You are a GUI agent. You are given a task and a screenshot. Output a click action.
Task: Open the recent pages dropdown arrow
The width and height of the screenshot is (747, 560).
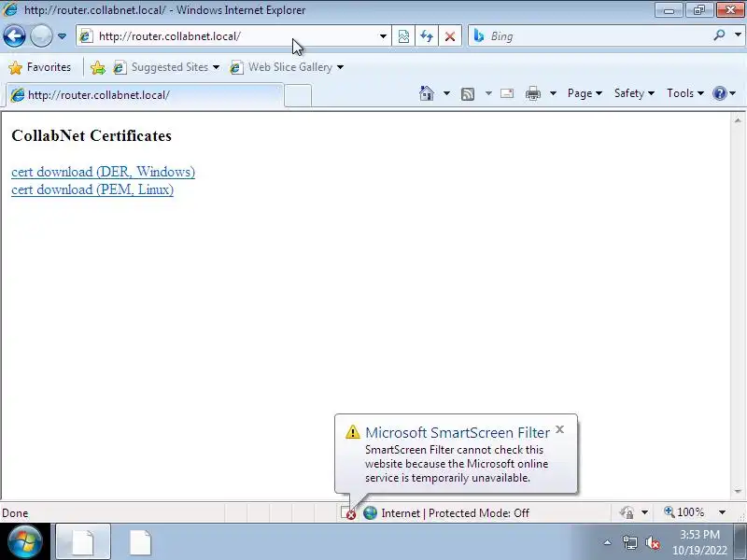tap(62, 36)
